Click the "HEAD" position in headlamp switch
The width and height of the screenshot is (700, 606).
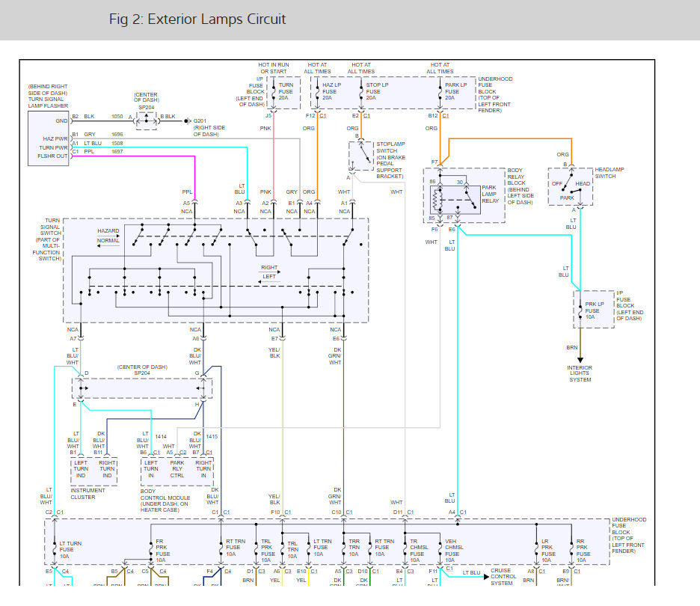click(x=583, y=184)
